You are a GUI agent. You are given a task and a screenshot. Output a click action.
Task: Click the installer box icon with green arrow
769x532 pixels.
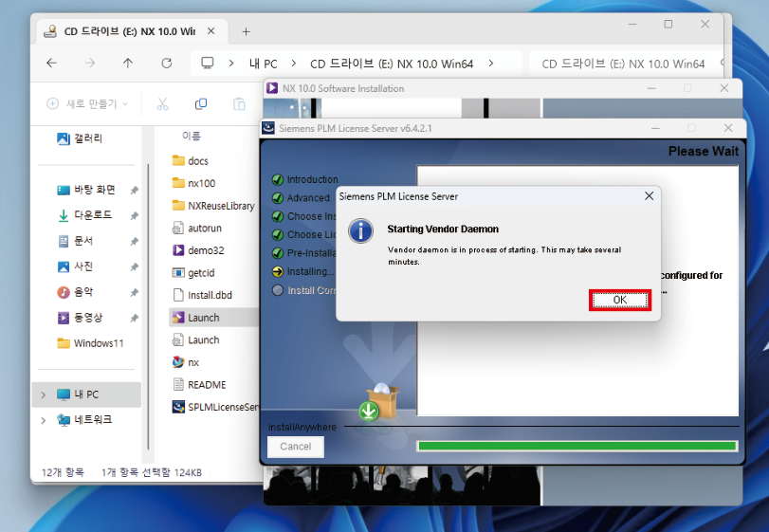pos(378,403)
